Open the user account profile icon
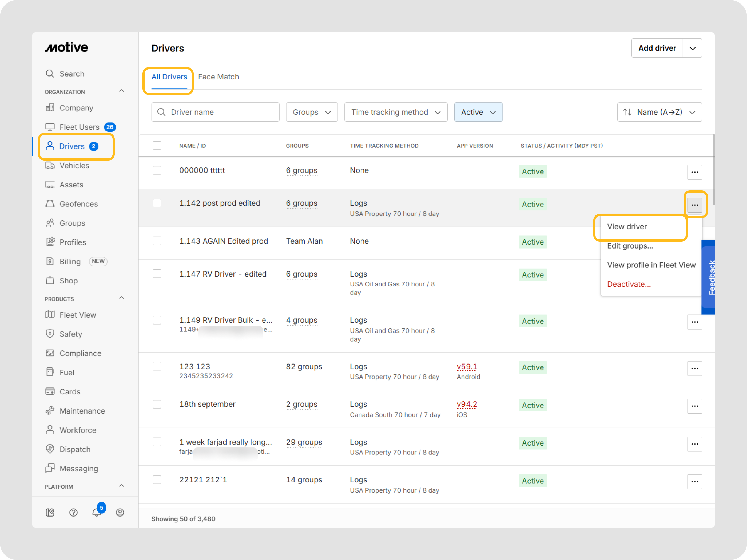Image resolution: width=747 pixels, height=560 pixels. click(x=120, y=512)
